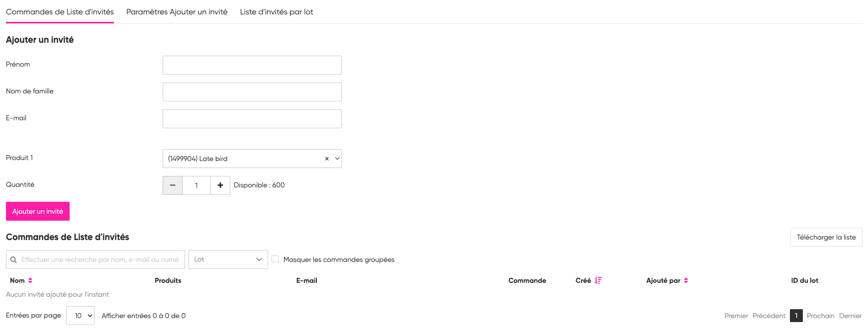
Task: Click Télécharger la liste button
Action: 826,238
